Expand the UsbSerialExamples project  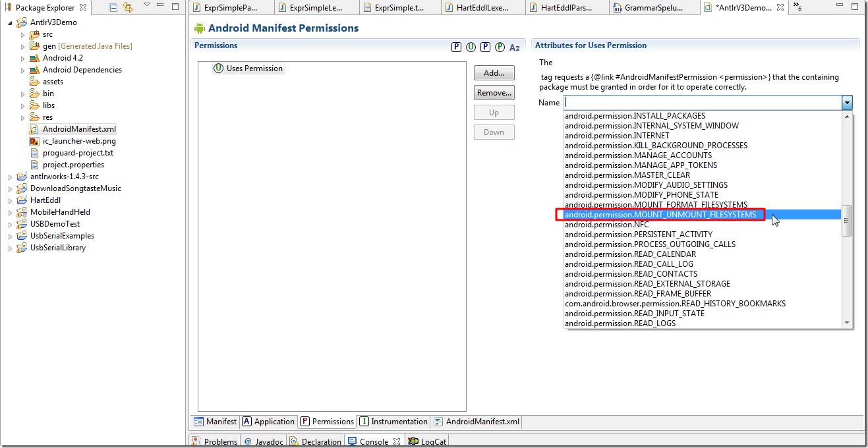pyautogui.click(x=10, y=236)
